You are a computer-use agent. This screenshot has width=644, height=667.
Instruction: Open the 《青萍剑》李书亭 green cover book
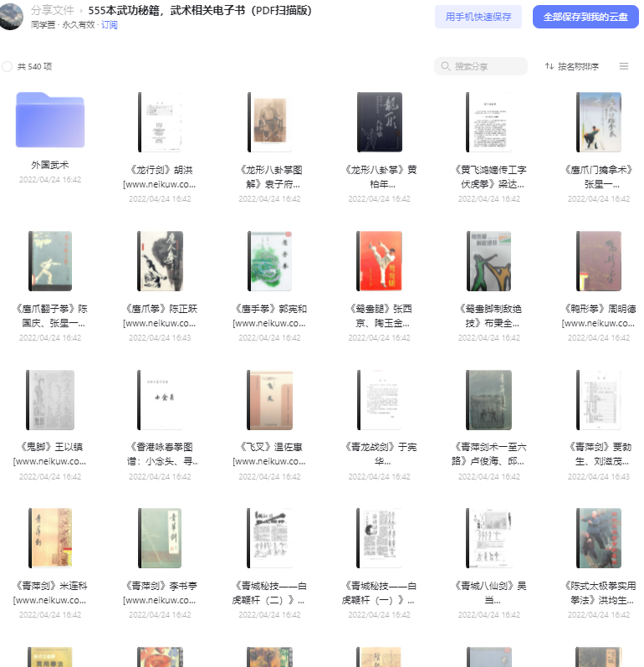coord(161,538)
